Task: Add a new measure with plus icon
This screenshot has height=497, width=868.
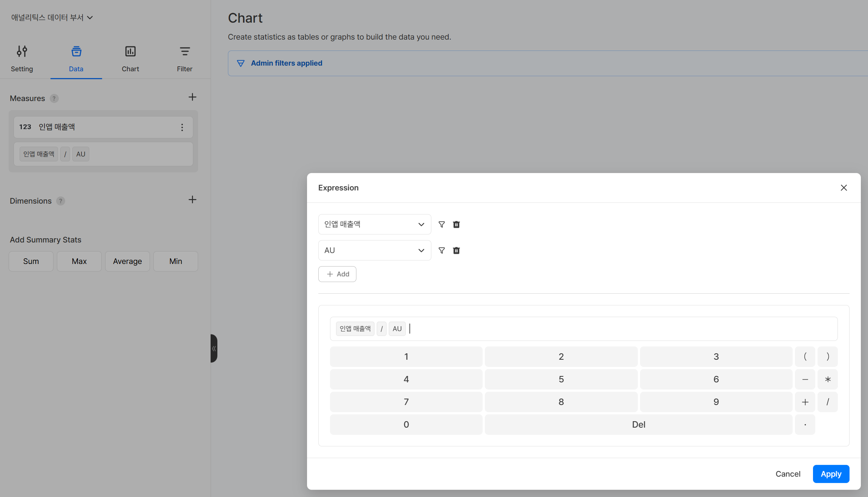Action: 192,97
